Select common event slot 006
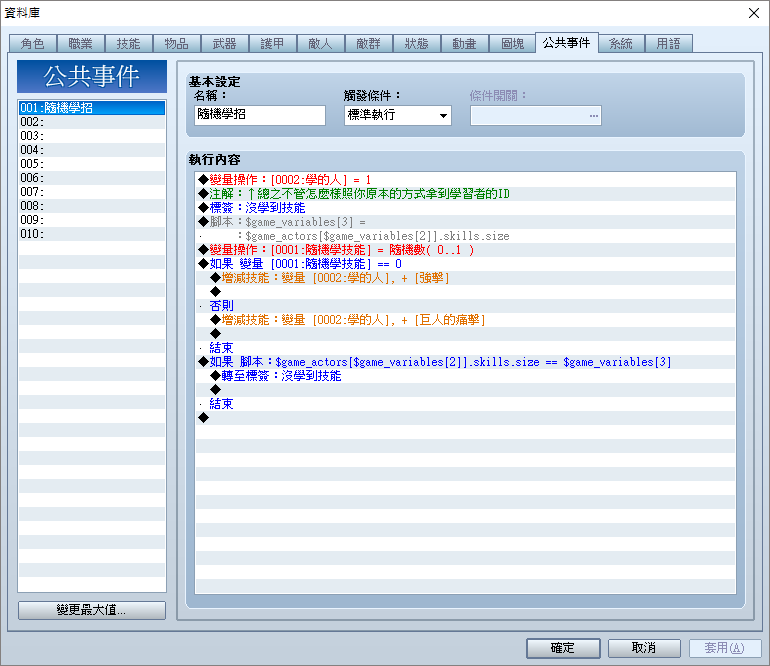This screenshot has width=770, height=666. click(x=92, y=178)
